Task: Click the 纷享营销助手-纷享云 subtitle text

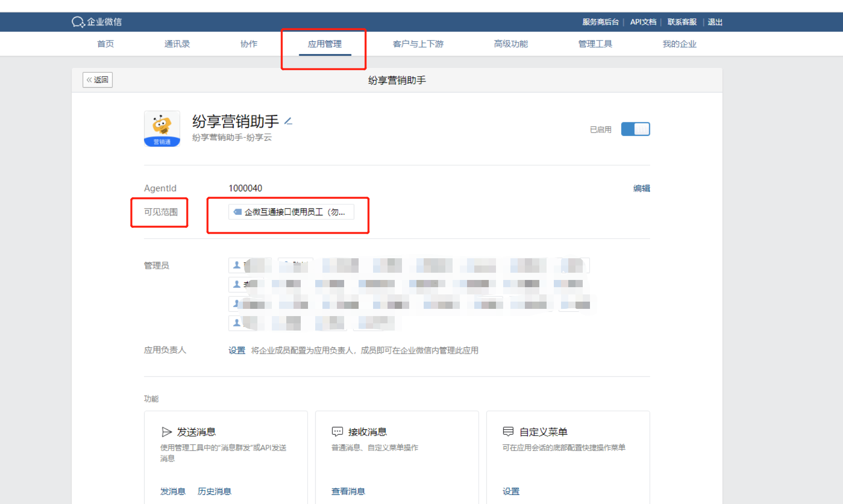Action: point(232,138)
